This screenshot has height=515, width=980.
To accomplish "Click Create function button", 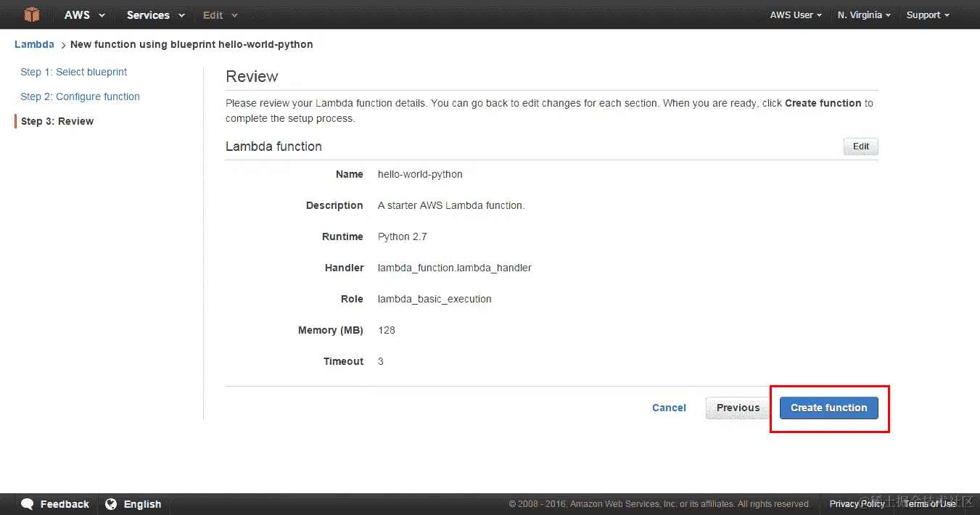I will (x=829, y=408).
